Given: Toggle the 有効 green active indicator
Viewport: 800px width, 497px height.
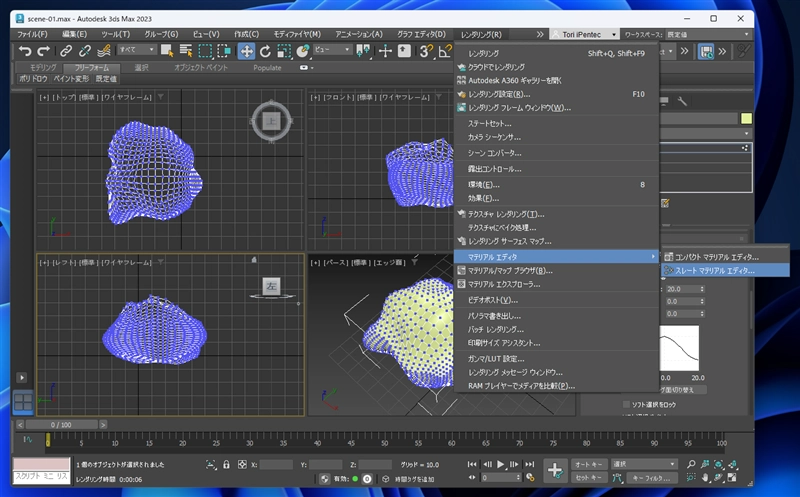Looking at the screenshot, I should point(355,479).
